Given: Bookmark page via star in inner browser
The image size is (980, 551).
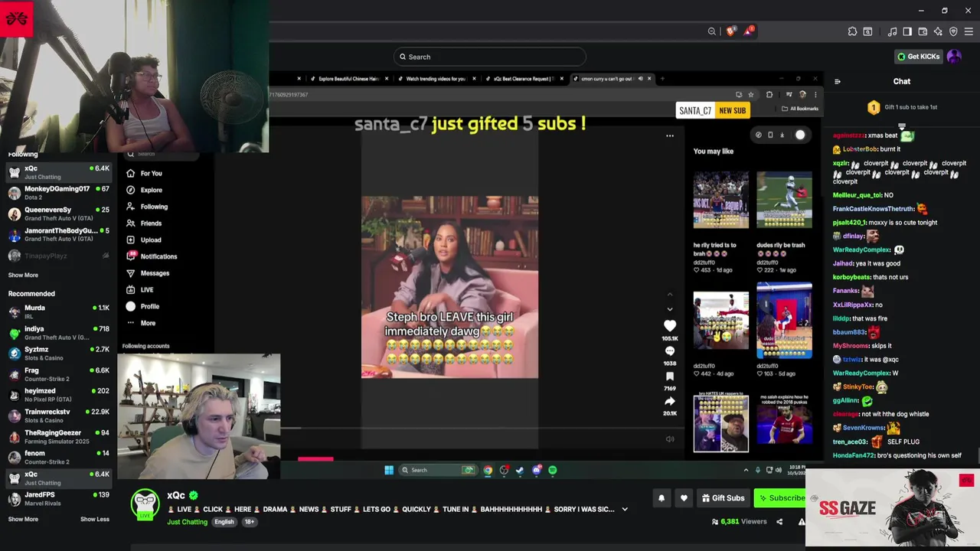Looking at the screenshot, I should click(751, 95).
